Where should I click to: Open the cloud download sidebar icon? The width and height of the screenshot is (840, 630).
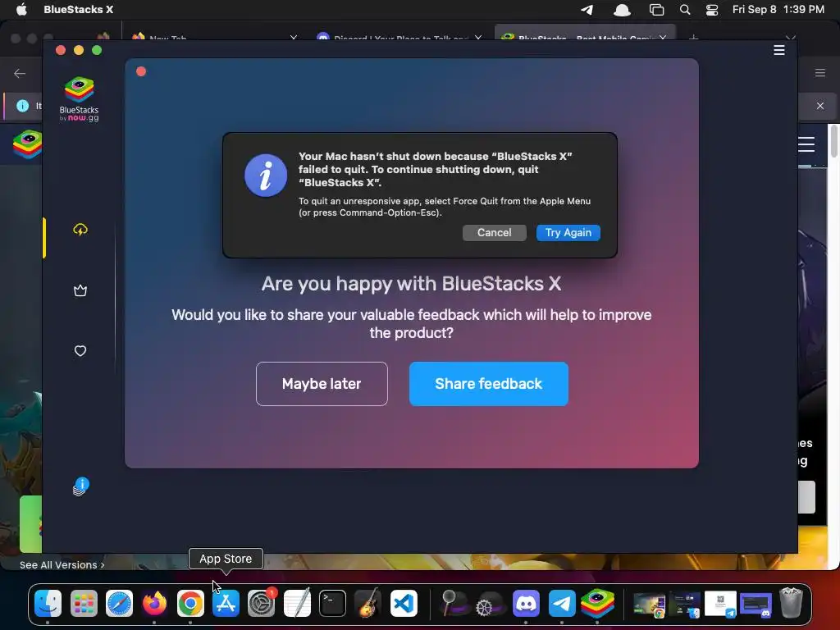point(80,230)
